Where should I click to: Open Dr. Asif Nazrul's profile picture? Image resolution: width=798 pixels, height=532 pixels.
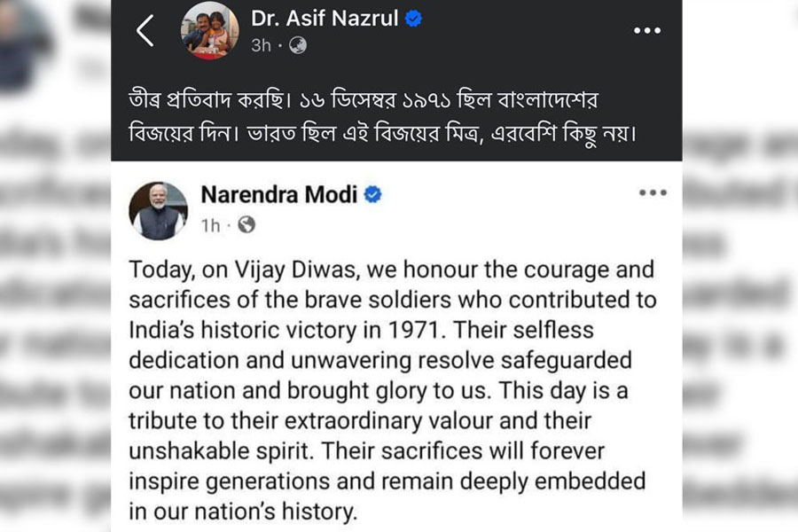coord(210,31)
